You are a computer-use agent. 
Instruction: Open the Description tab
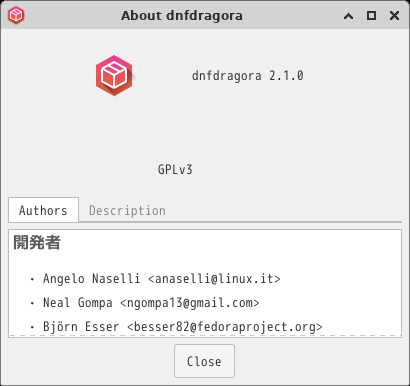click(127, 210)
